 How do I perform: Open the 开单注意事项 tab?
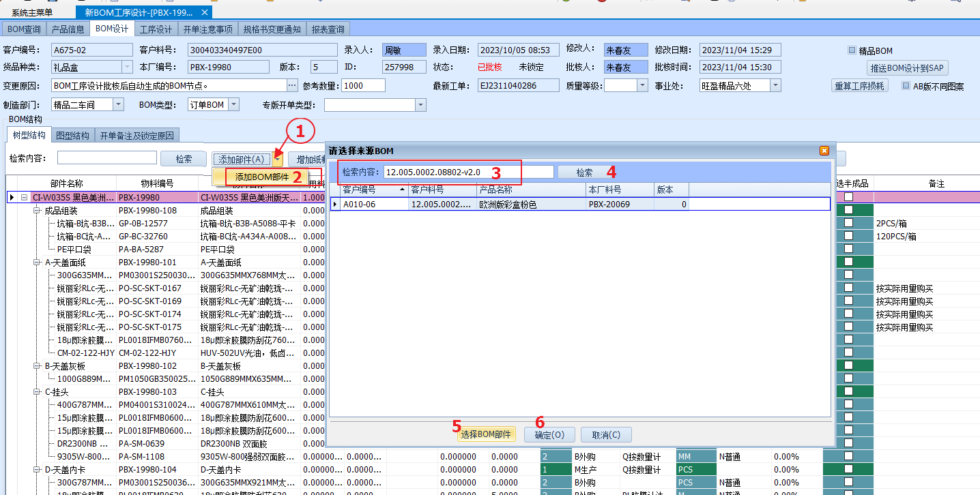click(x=208, y=29)
